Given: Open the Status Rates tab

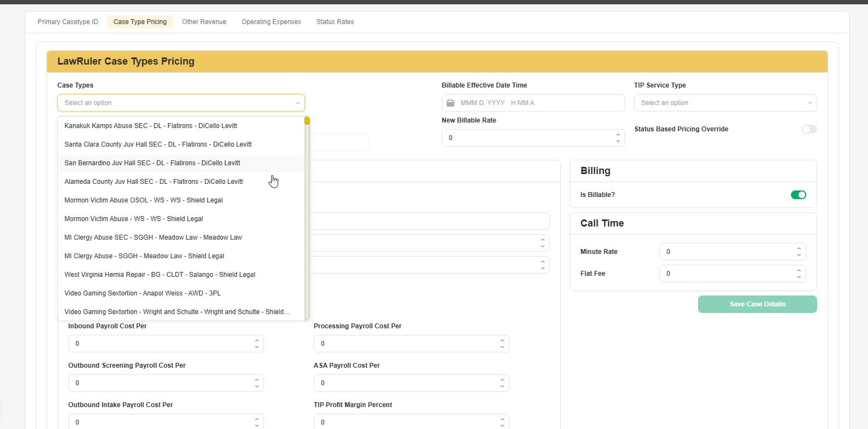Looking at the screenshot, I should point(335,22).
